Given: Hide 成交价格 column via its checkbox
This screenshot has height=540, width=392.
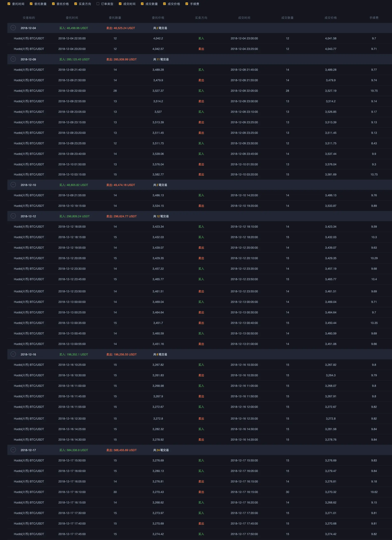Looking at the screenshot, I should tap(164, 4).
